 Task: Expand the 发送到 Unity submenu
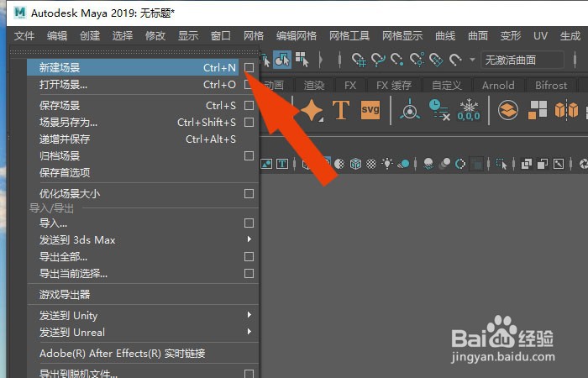click(x=143, y=315)
